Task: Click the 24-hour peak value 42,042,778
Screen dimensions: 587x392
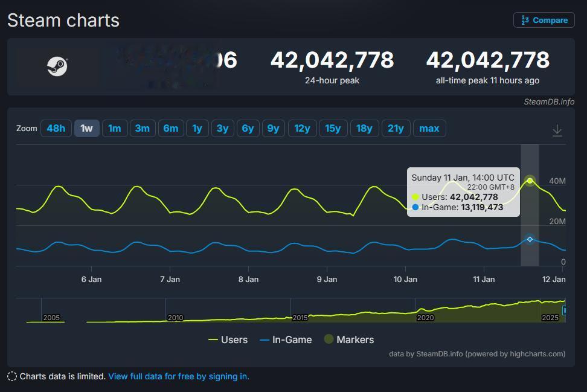Action: pos(332,60)
